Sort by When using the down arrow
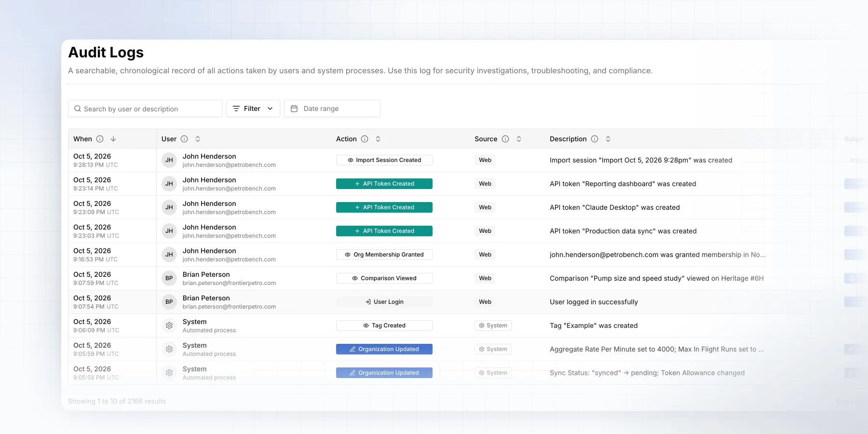Viewport: 868px width, 434px height. [113, 139]
